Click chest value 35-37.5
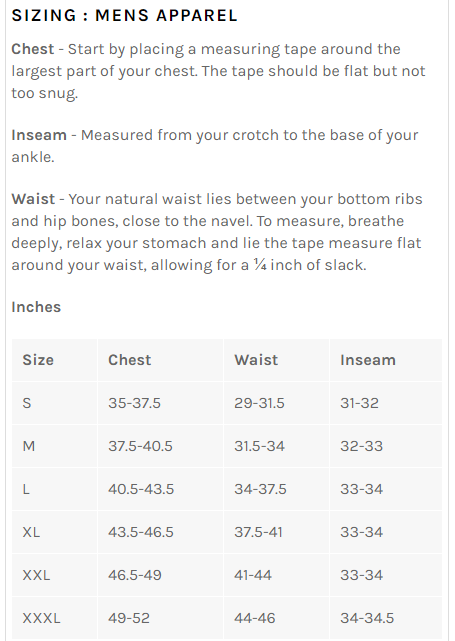 [134, 403]
